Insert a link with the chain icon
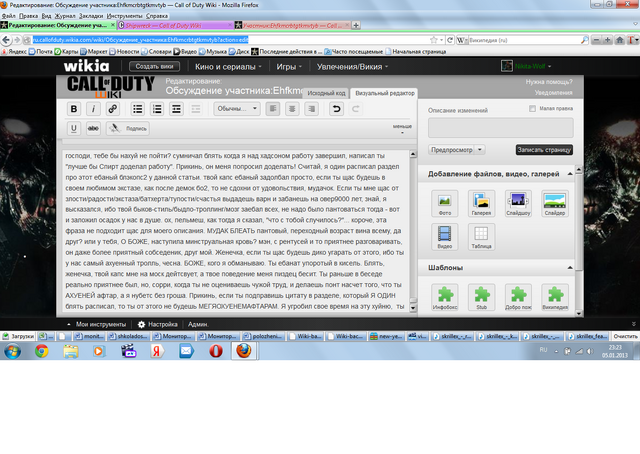 click(x=113, y=109)
